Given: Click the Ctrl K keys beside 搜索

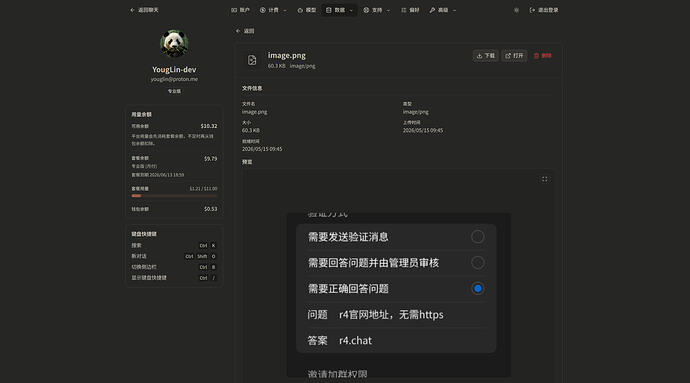Looking at the screenshot, I should (x=208, y=245).
